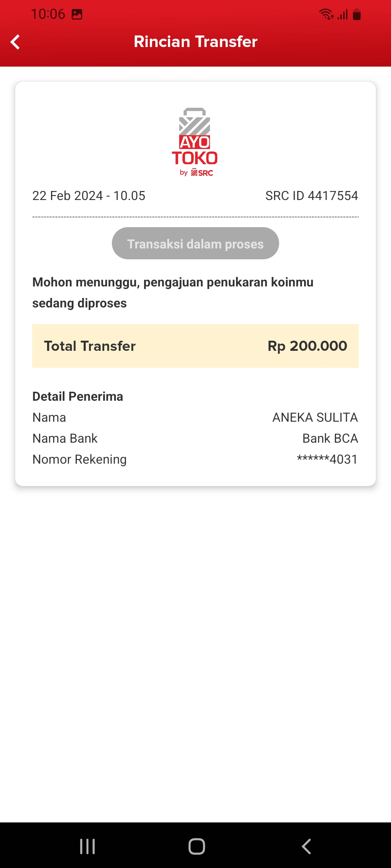391x868 pixels.
Task: Tap the image notification icon
Action: [77, 14]
